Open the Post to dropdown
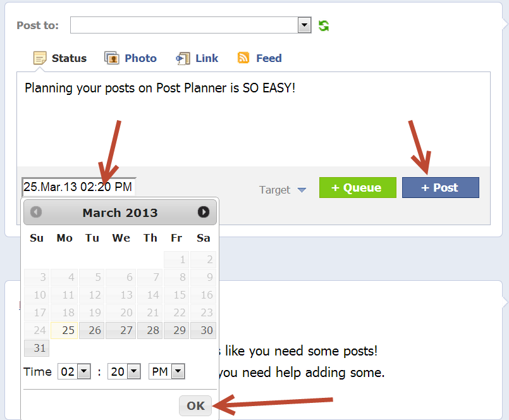Screen dimensions: 509x420 304,25
